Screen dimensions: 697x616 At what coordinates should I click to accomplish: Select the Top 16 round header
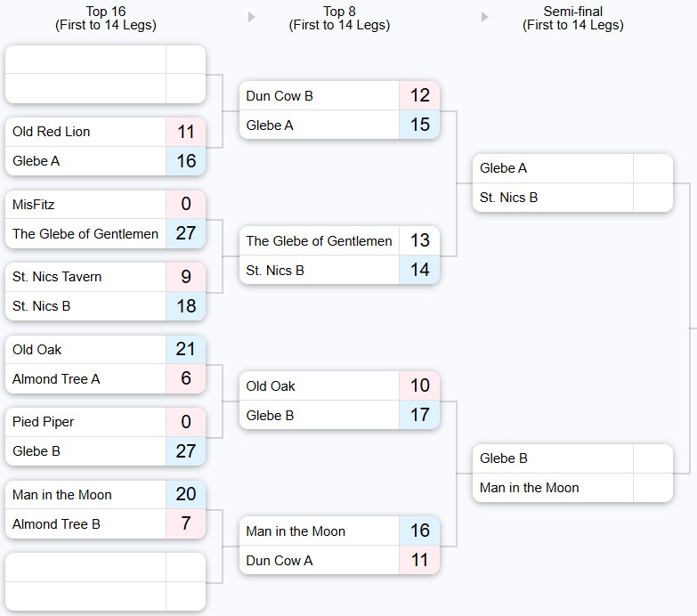point(105,19)
